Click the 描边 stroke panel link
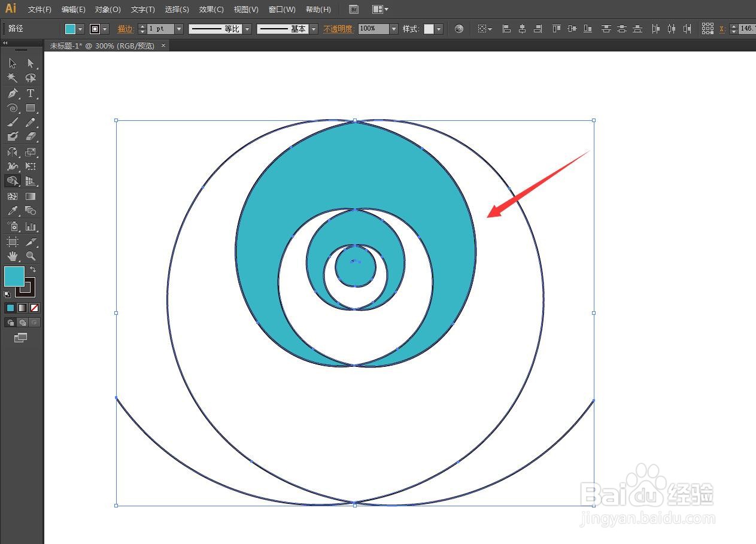The width and height of the screenshot is (756, 544). point(126,29)
